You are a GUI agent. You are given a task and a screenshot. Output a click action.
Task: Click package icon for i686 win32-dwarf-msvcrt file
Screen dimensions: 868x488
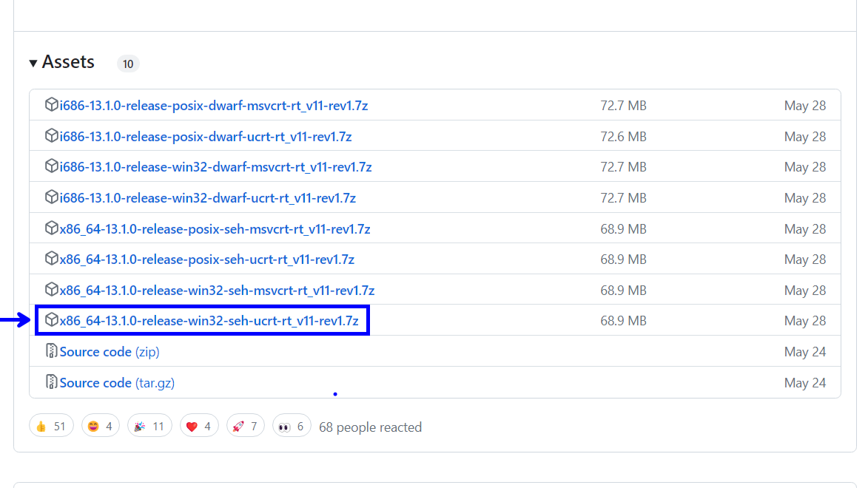[52, 166]
